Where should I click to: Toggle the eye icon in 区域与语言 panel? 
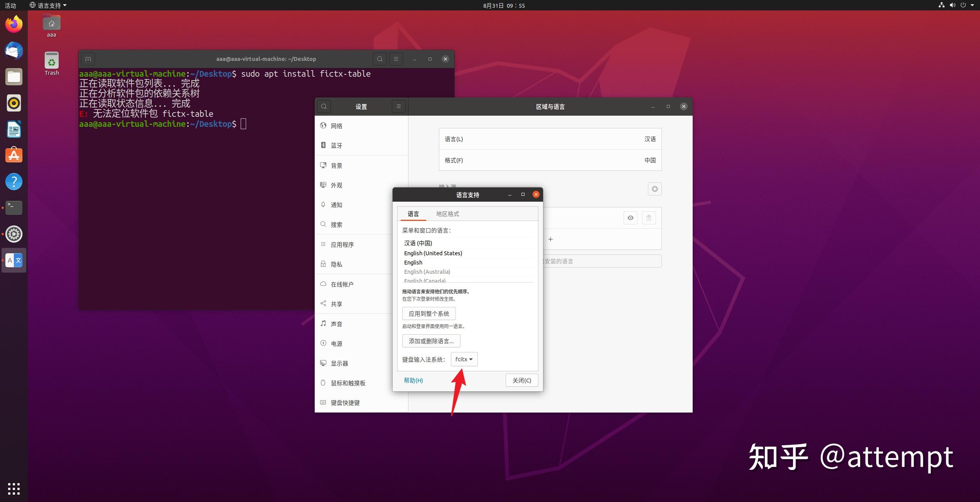[x=631, y=218]
